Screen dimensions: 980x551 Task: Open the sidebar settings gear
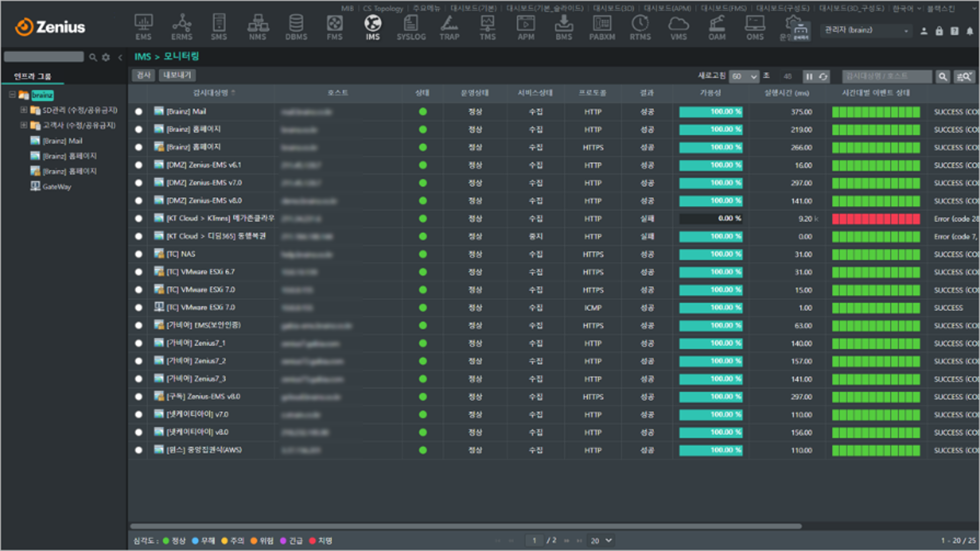(106, 57)
